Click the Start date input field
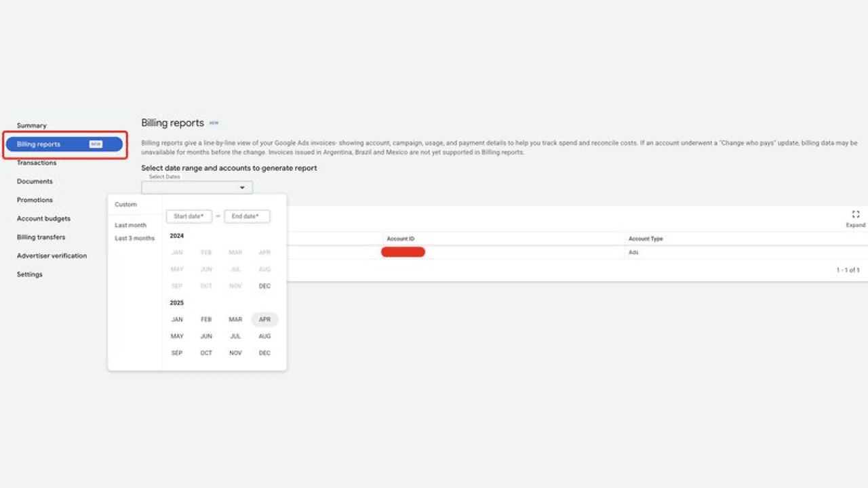The image size is (868, 488). [189, 216]
